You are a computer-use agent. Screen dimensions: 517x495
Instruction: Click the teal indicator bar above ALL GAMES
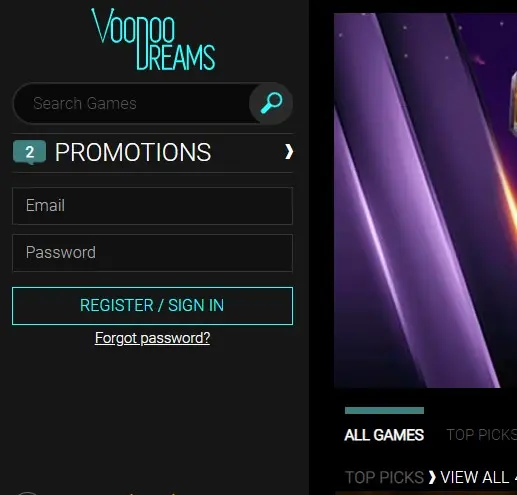pos(384,411)
